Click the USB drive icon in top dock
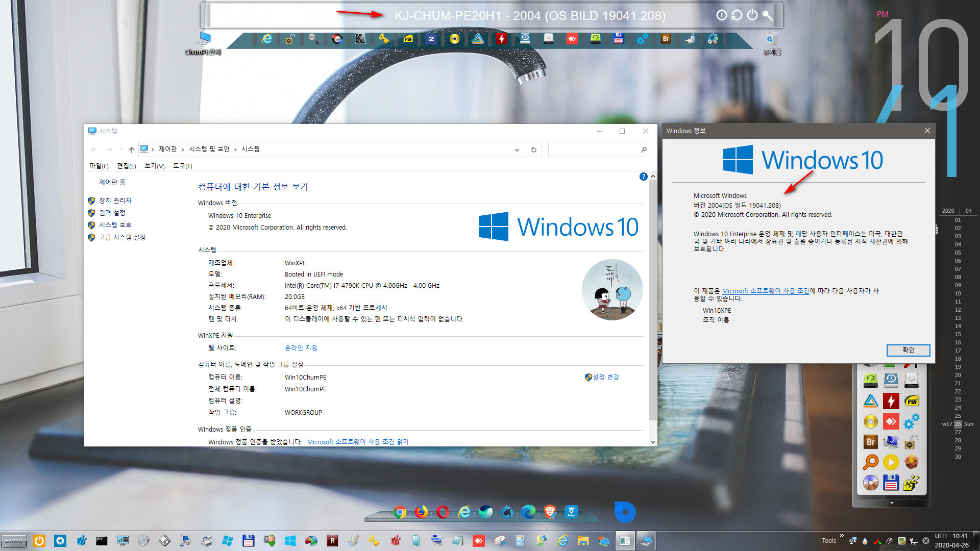Screen dimensions: 980x551 tap(690, 39)
